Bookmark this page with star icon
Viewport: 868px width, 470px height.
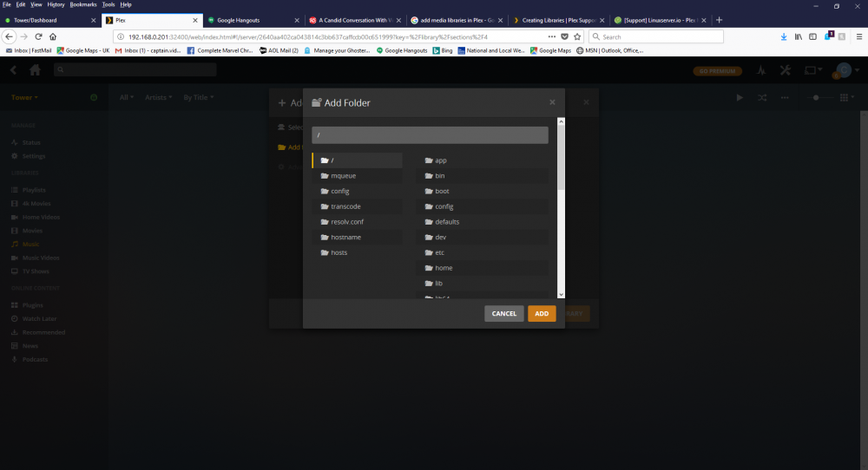(577, 36)
